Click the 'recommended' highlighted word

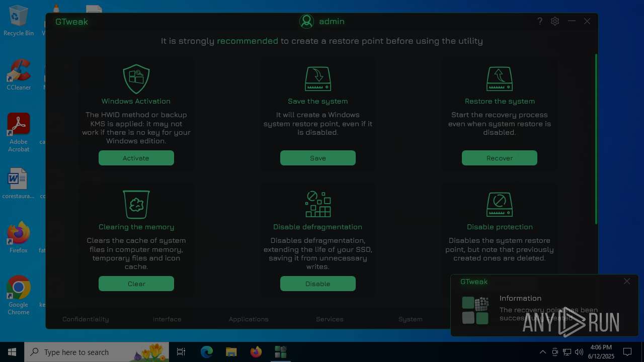pyautogui.click(x=248, y=41)
